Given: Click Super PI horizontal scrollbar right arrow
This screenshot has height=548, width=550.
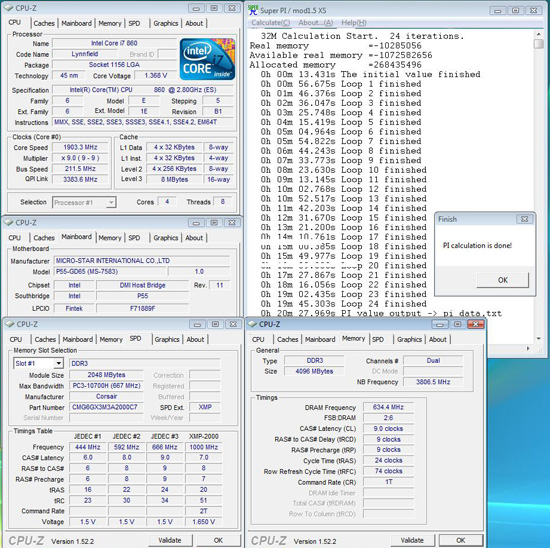Looking at the screenshot, I should 528,348.
